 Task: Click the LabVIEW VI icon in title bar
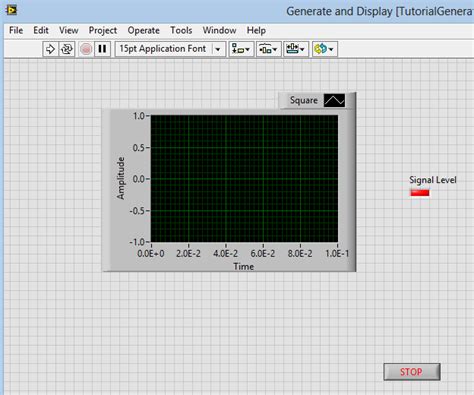[x=11, y=10]
